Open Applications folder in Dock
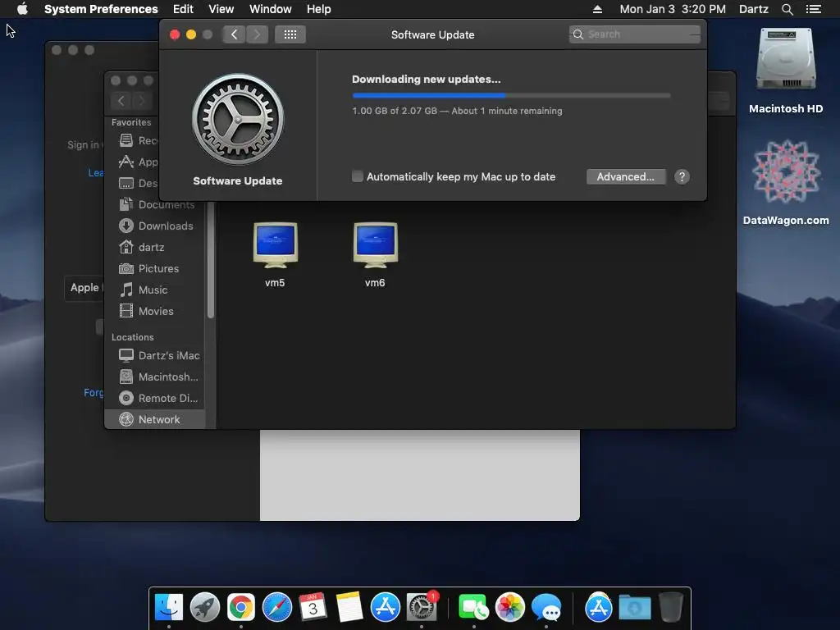840x630 pixels. coord(598,608)
